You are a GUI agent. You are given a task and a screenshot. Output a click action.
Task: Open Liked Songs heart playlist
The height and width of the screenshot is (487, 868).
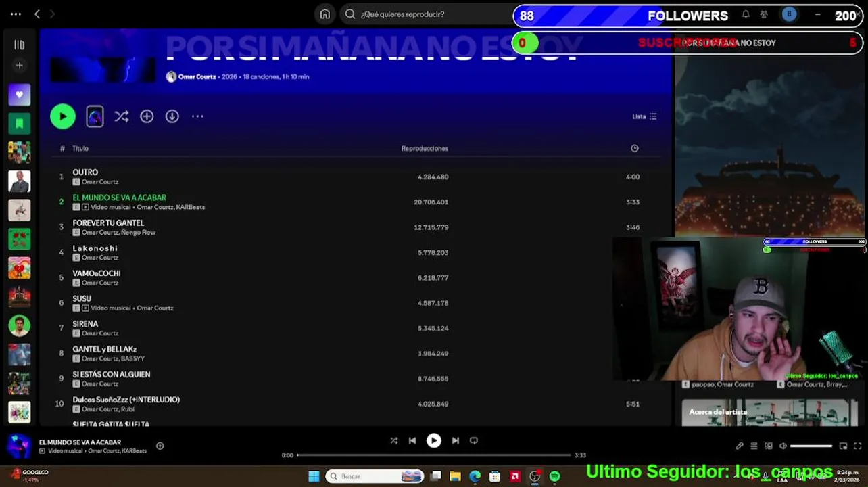pos(20,95)
